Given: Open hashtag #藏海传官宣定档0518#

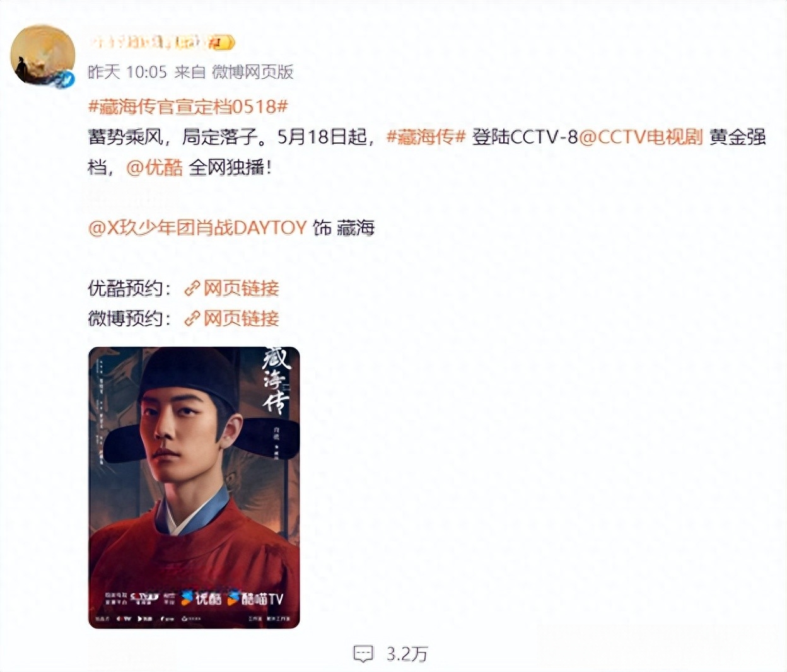Looking at the screenshot, I should pos(188,106).
